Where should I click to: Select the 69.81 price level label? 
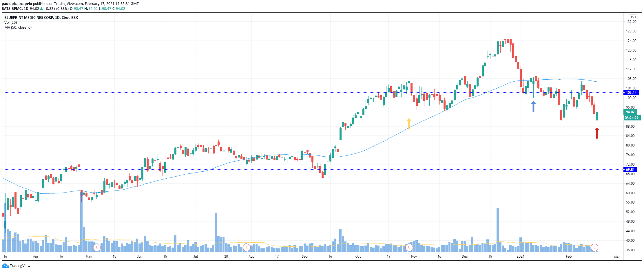point(630,170)
